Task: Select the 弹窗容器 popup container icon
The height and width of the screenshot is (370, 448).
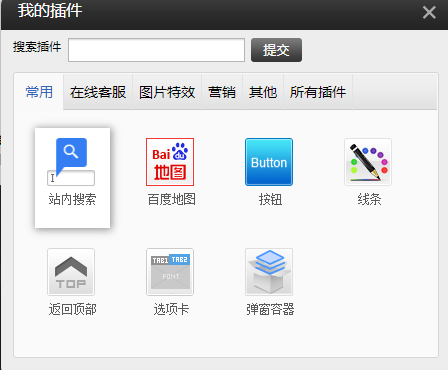Action: 269,272
